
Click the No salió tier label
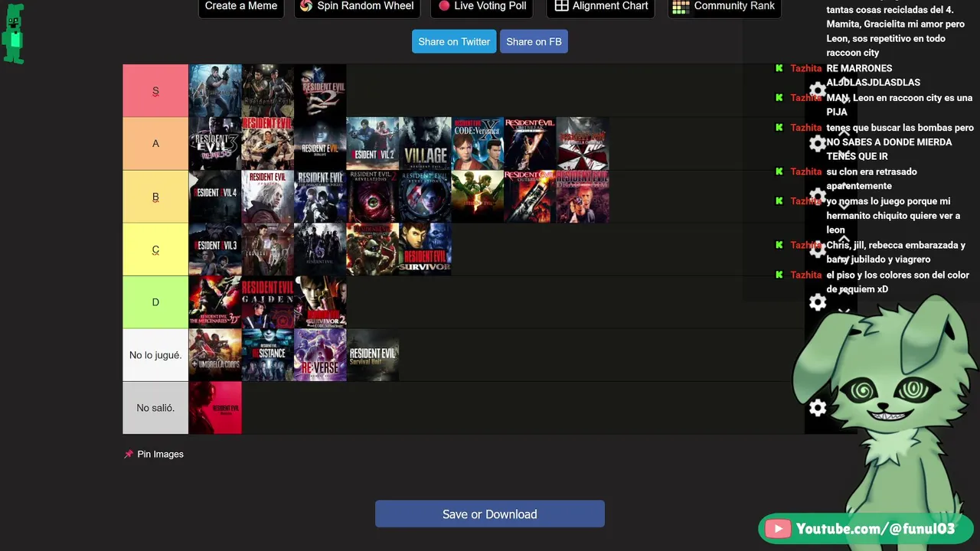pos(155,408)
